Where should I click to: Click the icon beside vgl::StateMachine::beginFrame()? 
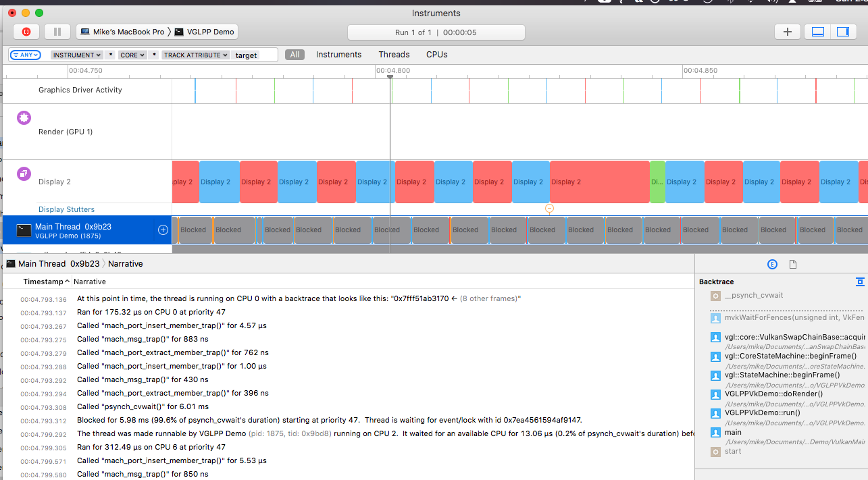coord(715,375)
